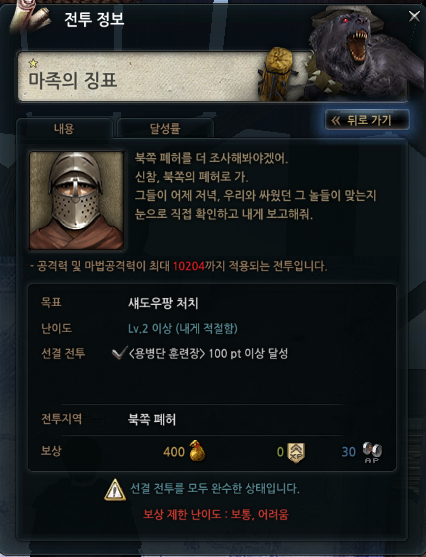Click the yellow star on quest title

[33, 63]
